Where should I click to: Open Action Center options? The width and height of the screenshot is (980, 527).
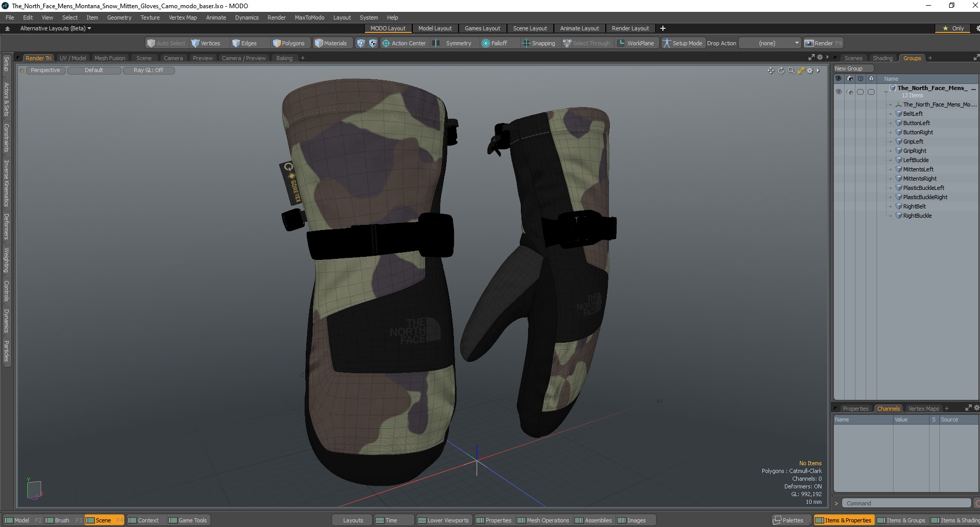point(404,43)
